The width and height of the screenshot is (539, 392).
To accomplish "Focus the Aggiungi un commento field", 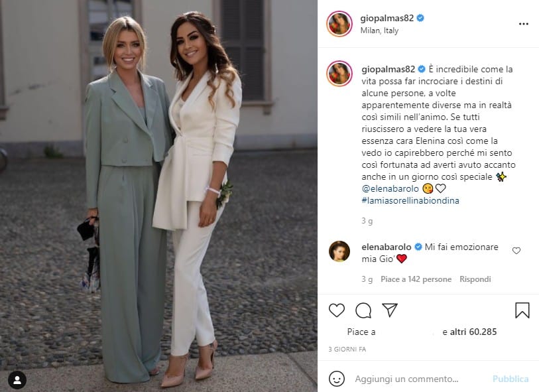I will [x=420, y=379].
